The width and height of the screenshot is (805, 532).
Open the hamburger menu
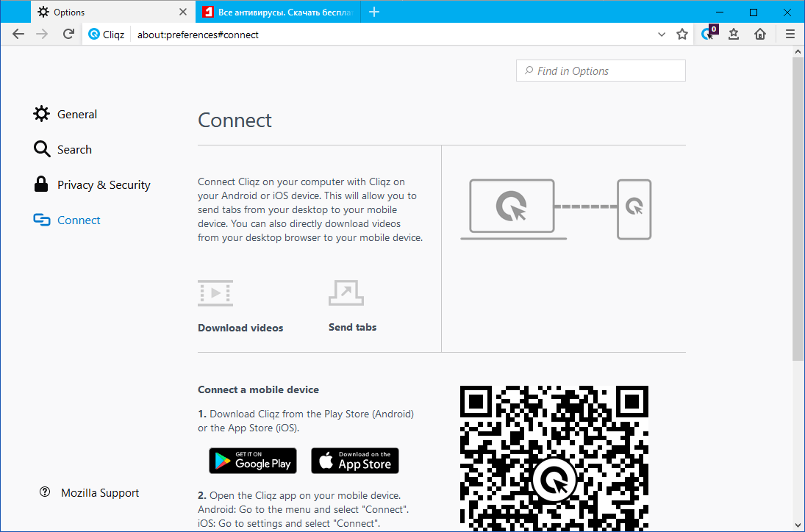pyautogui.click(x=790, y=35)
